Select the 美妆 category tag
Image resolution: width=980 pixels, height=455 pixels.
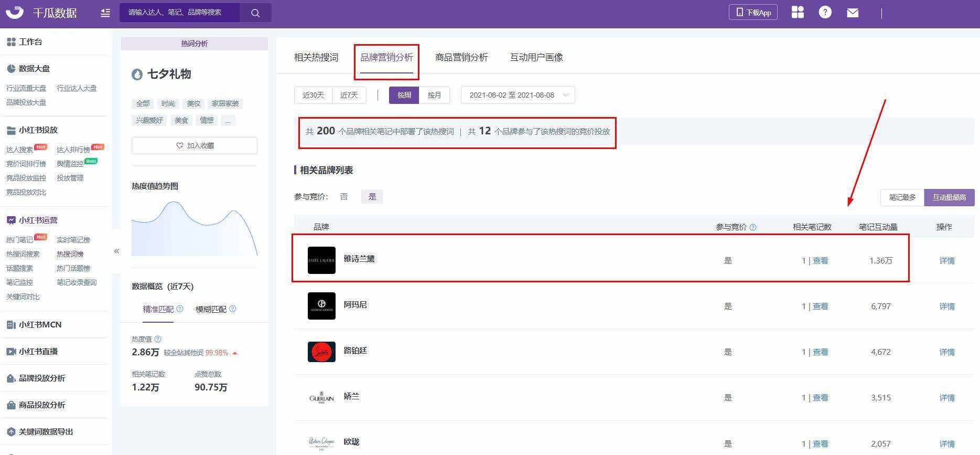[x=193, y=103]
